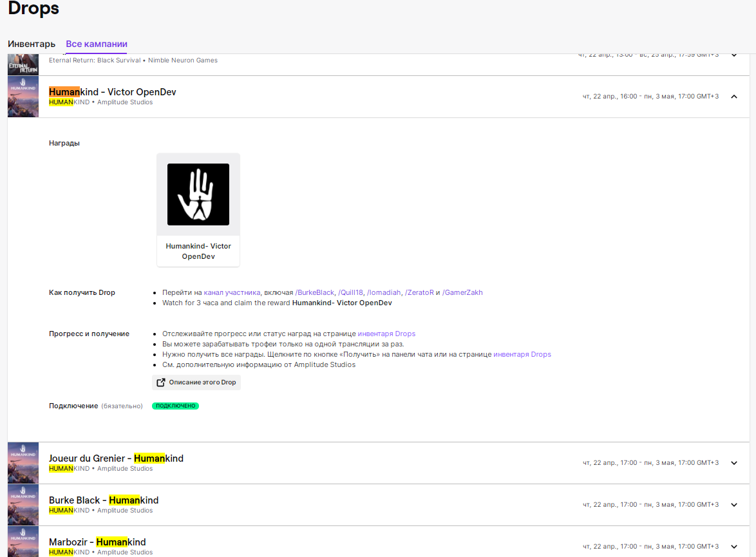Screen dimensions: 756x557
Task: Expand the Eternal Return: Black Survival campaign
Action: point(734,55)
